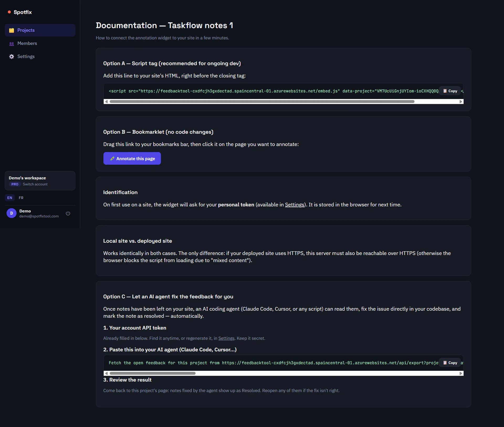The width and height of the screenshot is (504, 427).
Task: Click left arrow of script code scrollbar
Action: 106,102
